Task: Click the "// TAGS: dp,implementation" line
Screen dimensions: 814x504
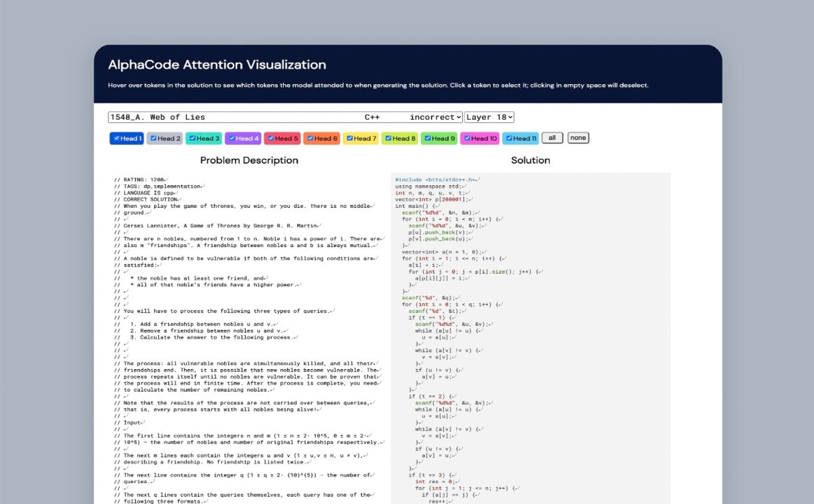Action: pyautogui.click(x=157, y=187)
